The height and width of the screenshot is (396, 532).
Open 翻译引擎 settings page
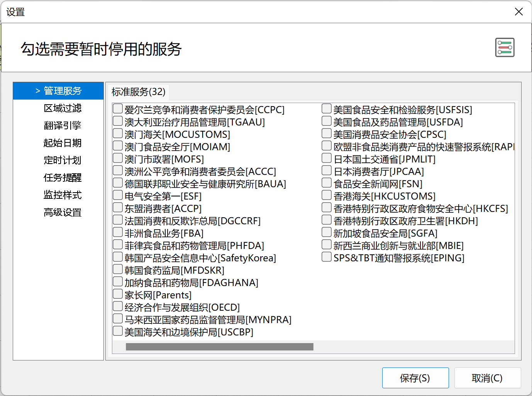pyautogui.click(x=63, y=125)
